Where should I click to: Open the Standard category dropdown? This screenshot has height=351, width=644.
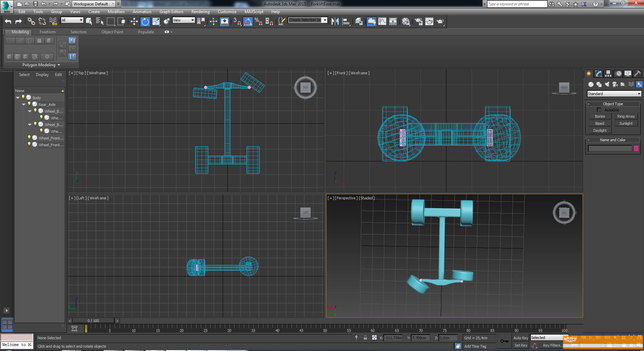click(614, 94)
